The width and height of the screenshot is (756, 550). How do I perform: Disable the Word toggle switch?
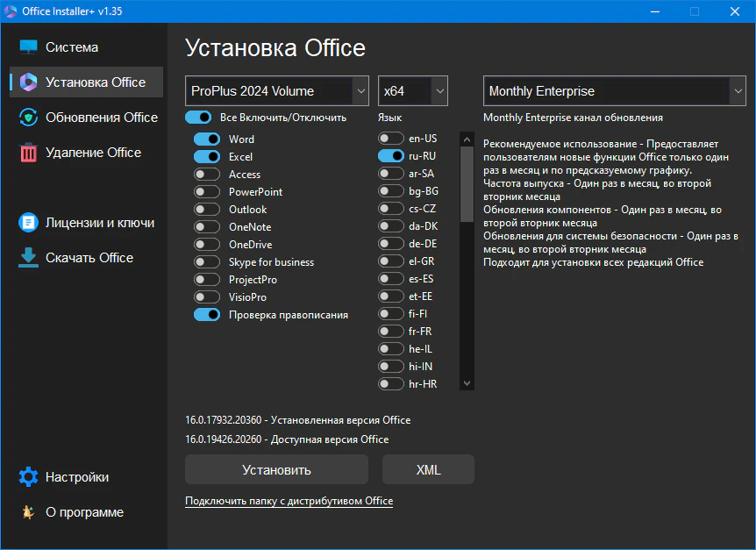[207, 139]
